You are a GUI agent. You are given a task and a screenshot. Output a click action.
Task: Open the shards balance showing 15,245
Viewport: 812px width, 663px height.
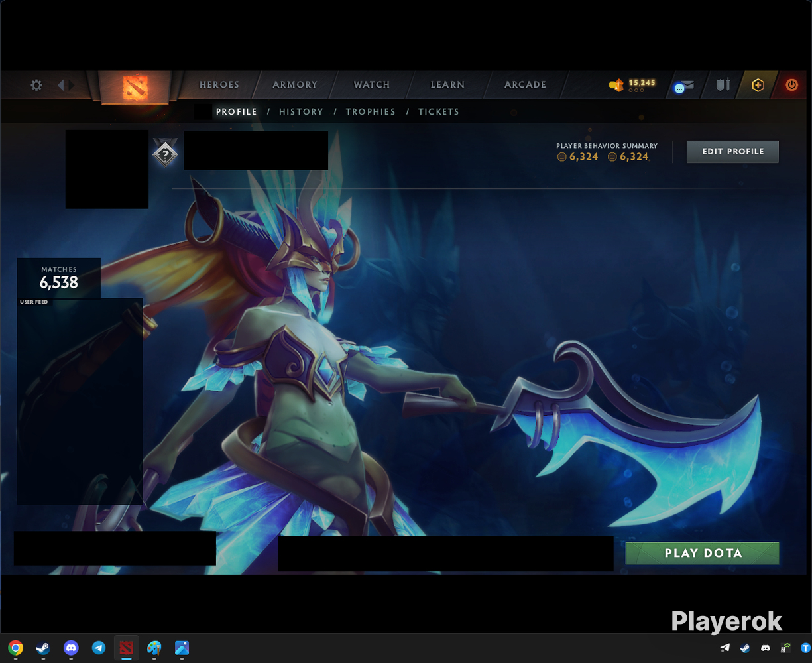click(x=632, y=85)
